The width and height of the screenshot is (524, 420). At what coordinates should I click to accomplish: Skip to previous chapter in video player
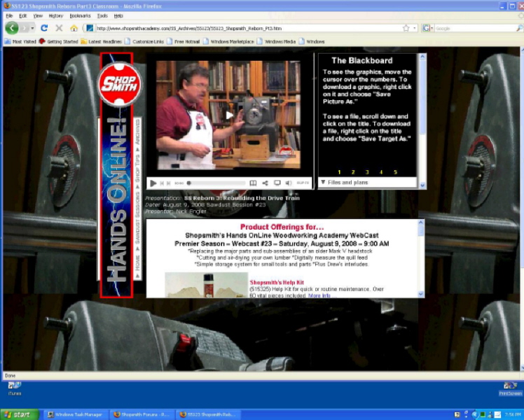(162, 183)
